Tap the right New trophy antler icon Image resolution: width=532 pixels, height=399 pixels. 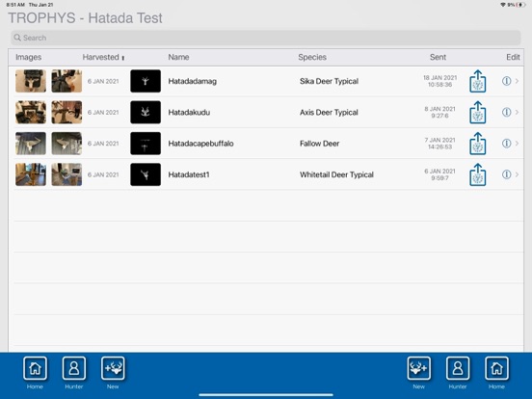pos(419,368)
